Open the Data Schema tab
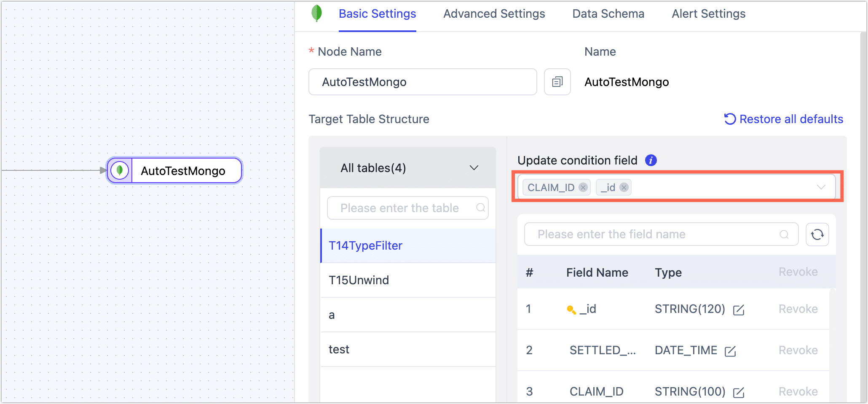868x404 pixels. tap(608, 14)
